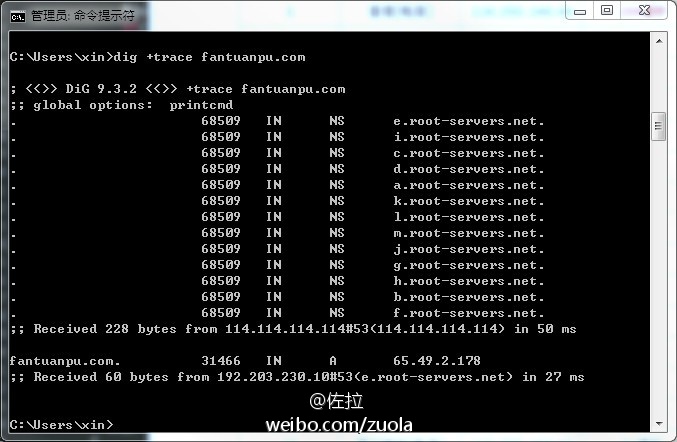Screen dimensions: 677x442
Task: Minimize the command prompt window
Action: 580,11
